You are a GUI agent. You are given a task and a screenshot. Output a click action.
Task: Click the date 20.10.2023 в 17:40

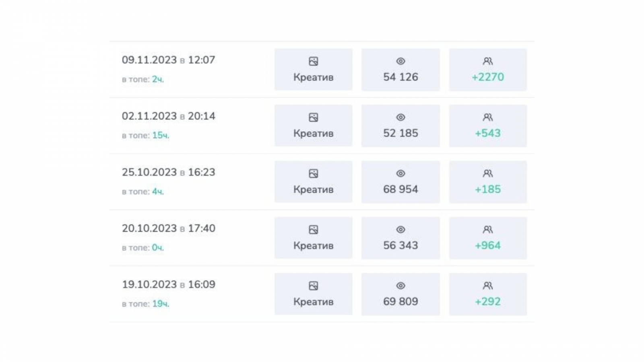tap(168, 228)
